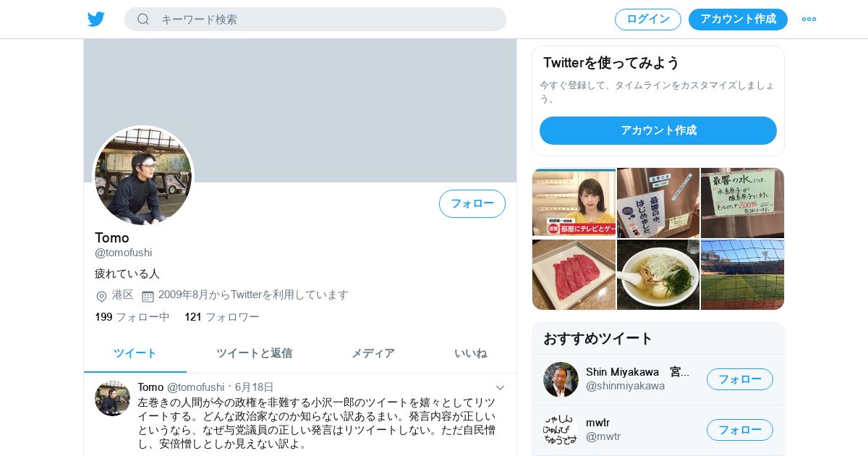Follow Shin Miyakawa
The width and height of the screenshot is (868, 456).
point(740,379)
